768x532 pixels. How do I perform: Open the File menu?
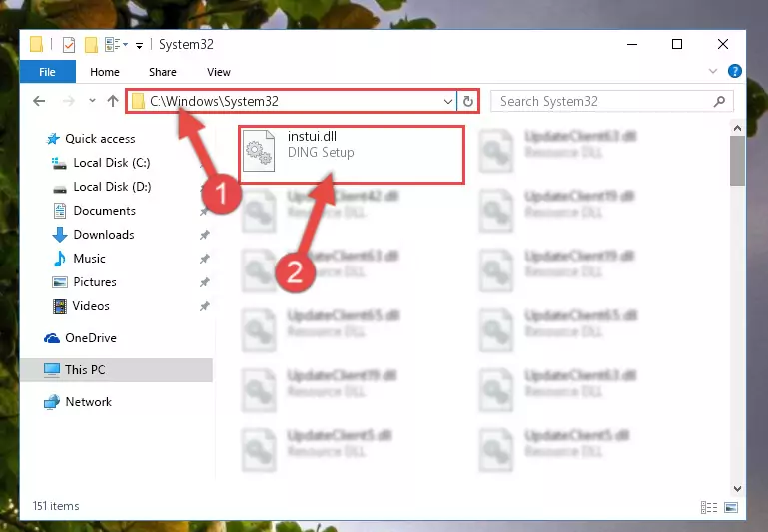48,72
